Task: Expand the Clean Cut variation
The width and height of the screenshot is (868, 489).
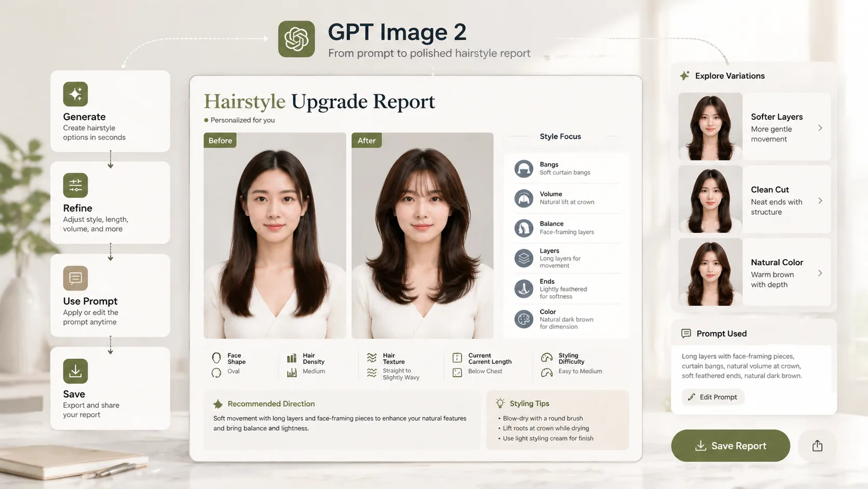Action: [x=821, y=200]
